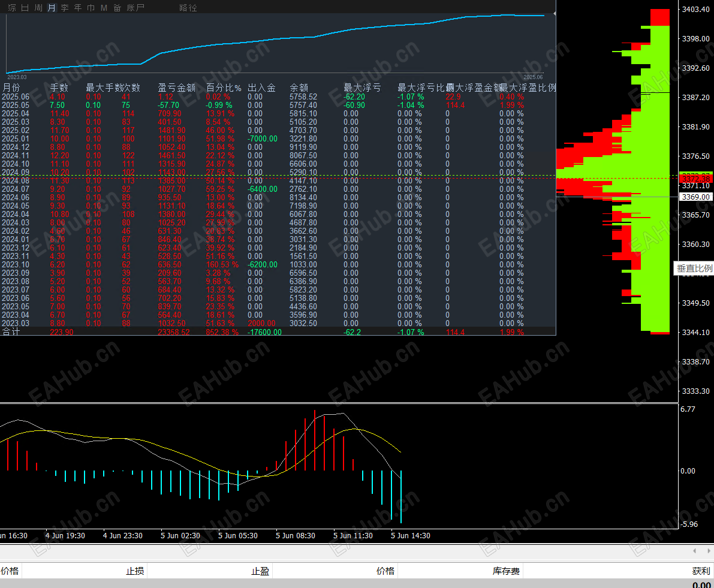Click the 百分比% column header
The width and height of the screenshot is (714, 588).
pyautogui.click(x=224, y=88)
